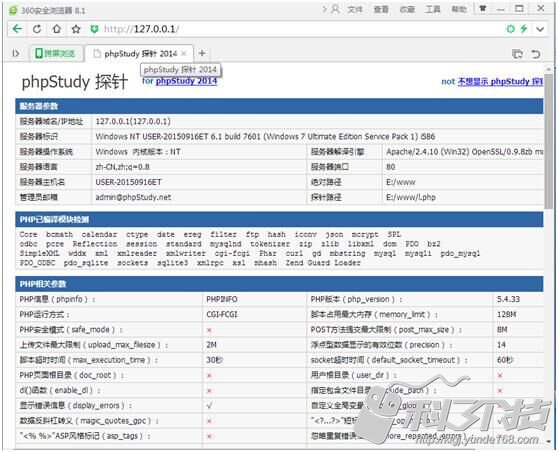Close the phpStudy 探针 2014 tab
This screenshot has height=452, width=558.
[x=184, y=54]
